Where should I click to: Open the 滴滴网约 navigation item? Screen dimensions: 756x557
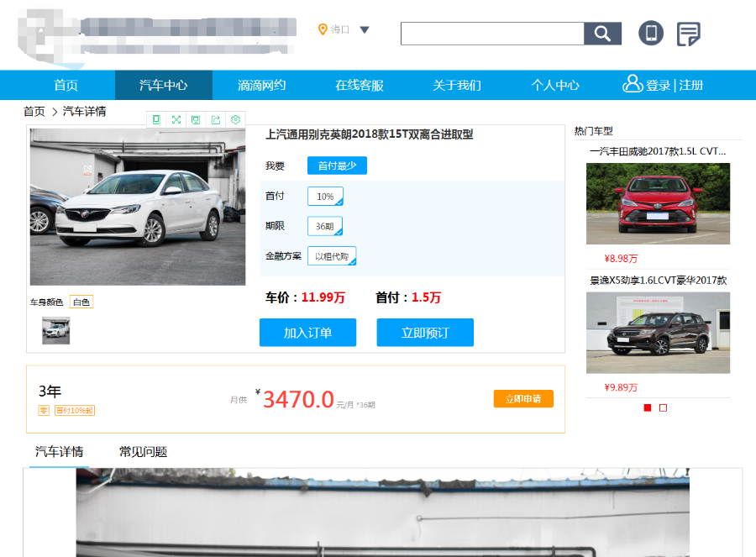click(261, 86)
